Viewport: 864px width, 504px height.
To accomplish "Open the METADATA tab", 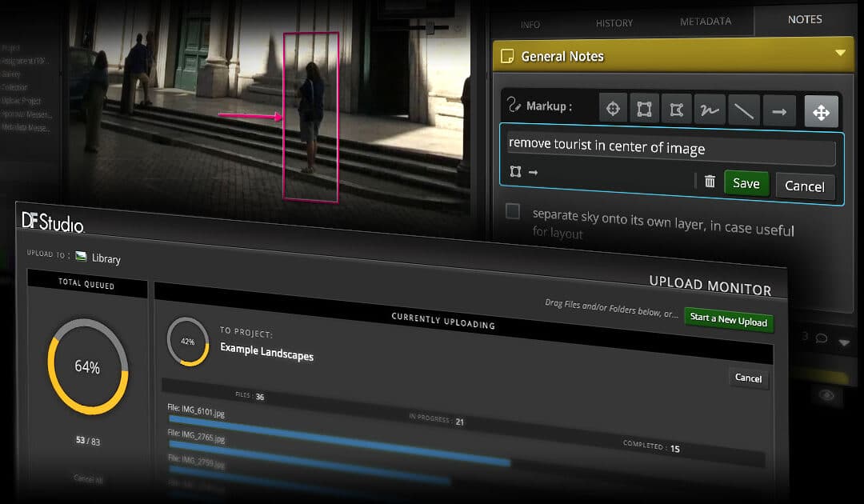I will pyautogui.click(x=706, y=22).
